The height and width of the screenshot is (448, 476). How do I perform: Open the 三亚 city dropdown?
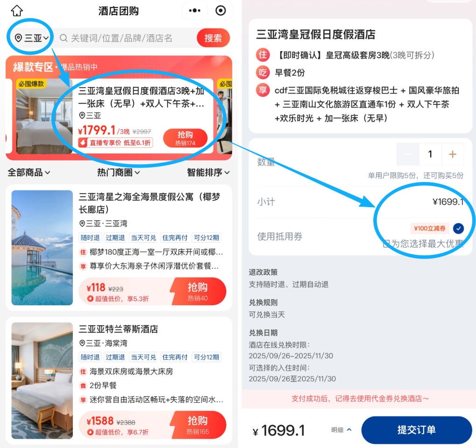pos(32,38)
